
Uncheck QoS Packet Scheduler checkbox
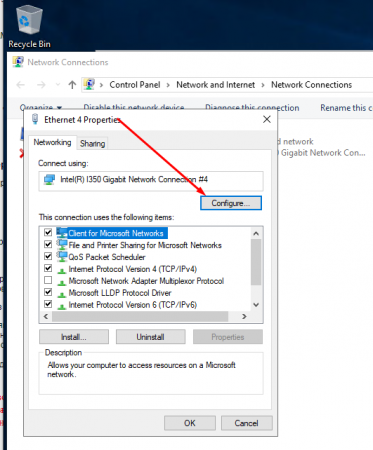click(x=48, y=256)
